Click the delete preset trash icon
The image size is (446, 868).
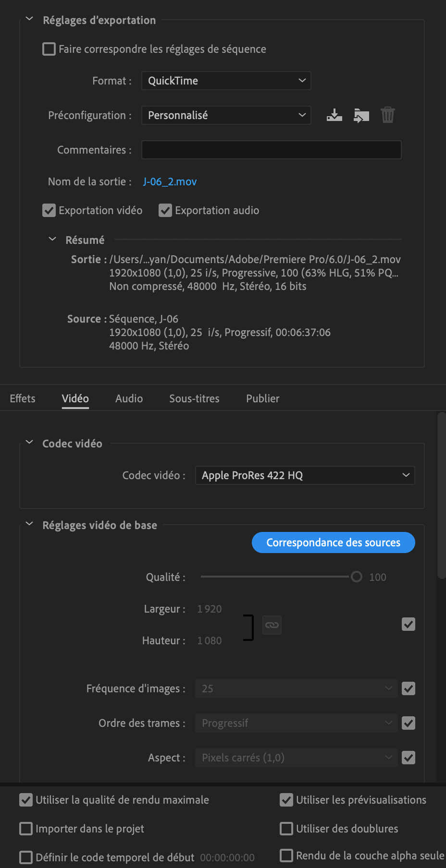coord(388,115)
